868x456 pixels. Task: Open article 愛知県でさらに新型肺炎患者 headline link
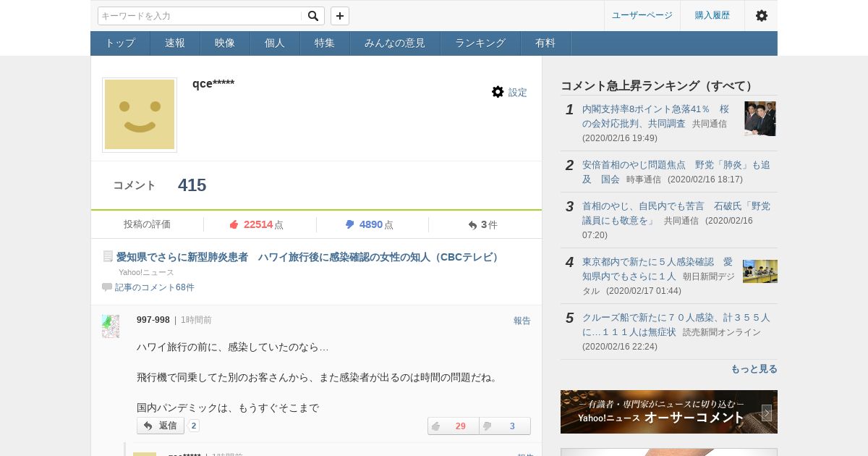coord(309,257)
